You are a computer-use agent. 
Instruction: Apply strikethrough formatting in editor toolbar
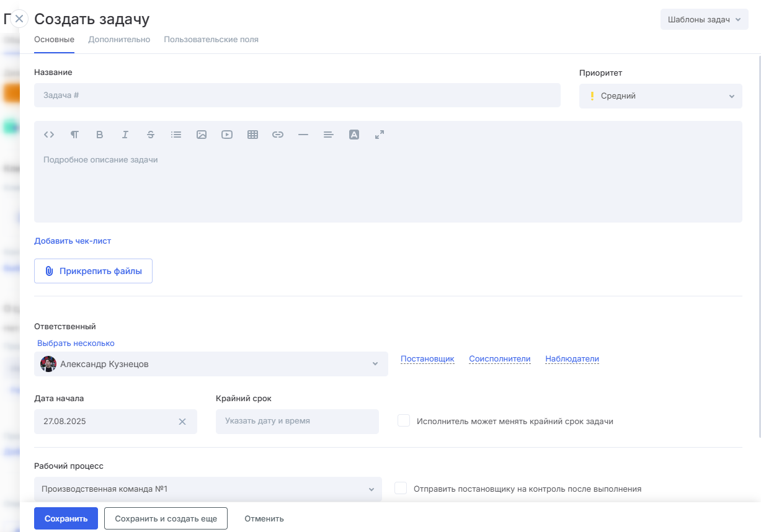(151, 135)
